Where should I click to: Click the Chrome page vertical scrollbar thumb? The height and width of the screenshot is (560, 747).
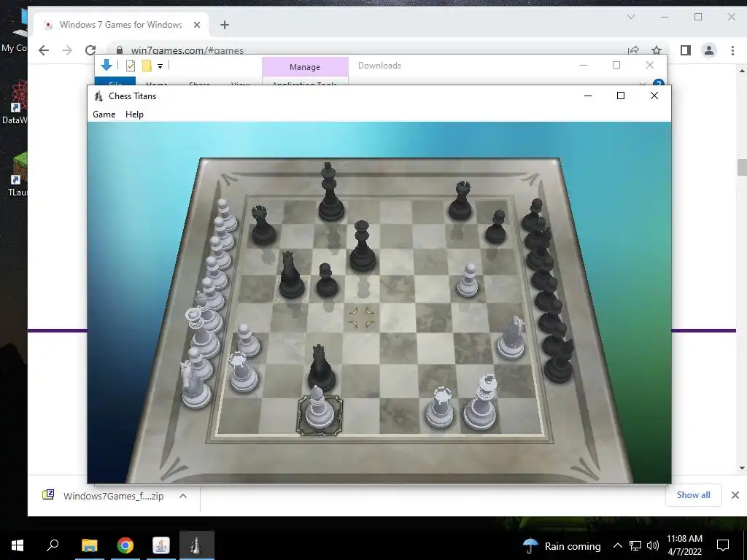[x=741, y=168]
